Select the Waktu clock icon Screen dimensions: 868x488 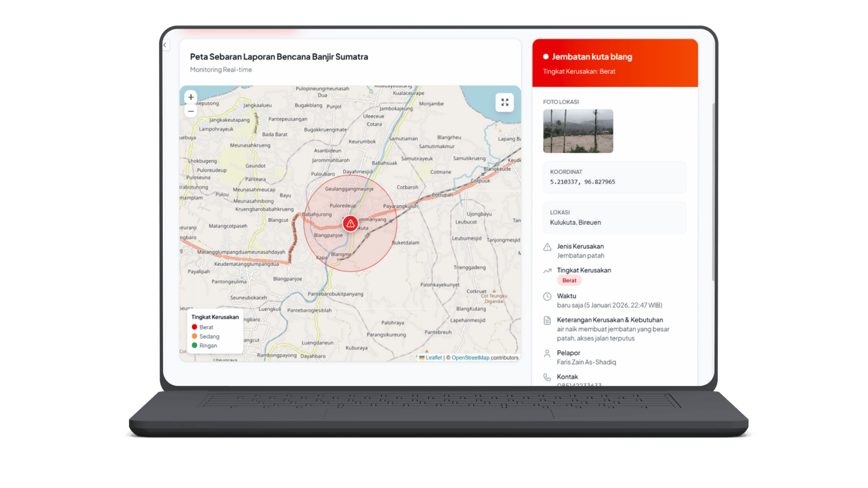coord(547,296)
